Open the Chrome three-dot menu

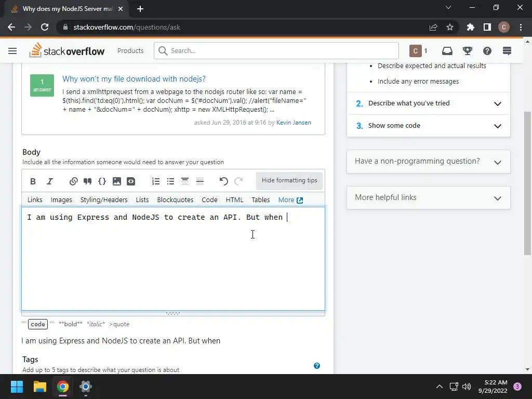pyautogui.click(x=521, y=27)
